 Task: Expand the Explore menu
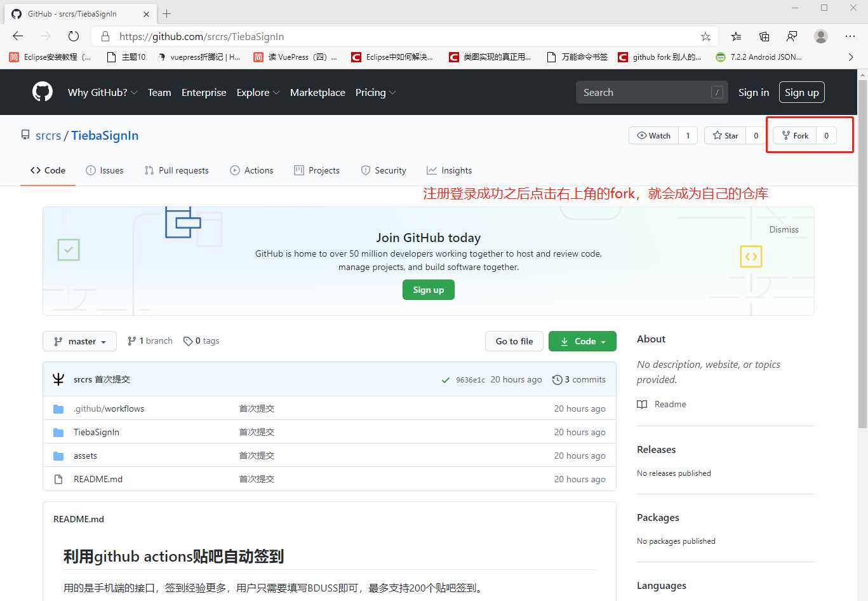(258, 92)
